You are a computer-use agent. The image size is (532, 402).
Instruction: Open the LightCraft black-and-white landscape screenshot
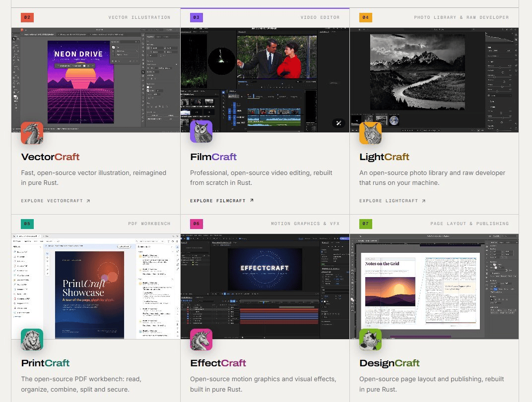(434, 80)
